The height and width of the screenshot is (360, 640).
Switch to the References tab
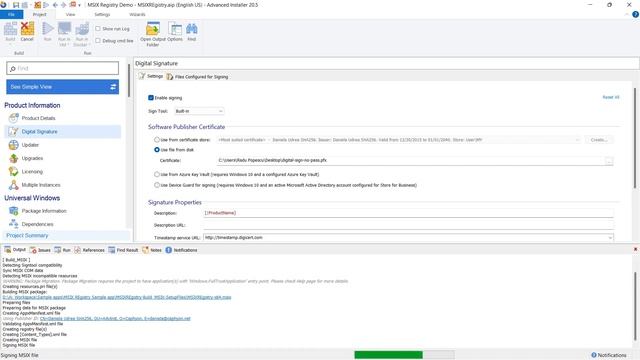coord(89,250)
